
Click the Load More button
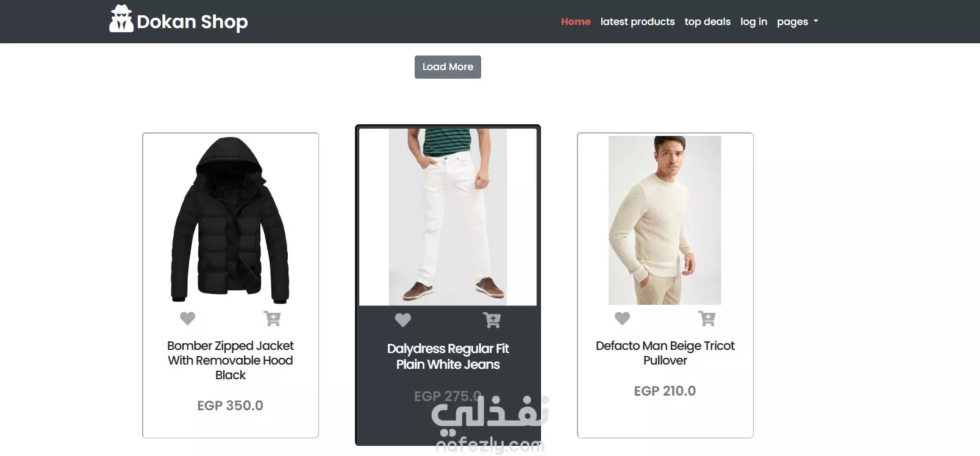pyautogui.click(x=448, y=67)
